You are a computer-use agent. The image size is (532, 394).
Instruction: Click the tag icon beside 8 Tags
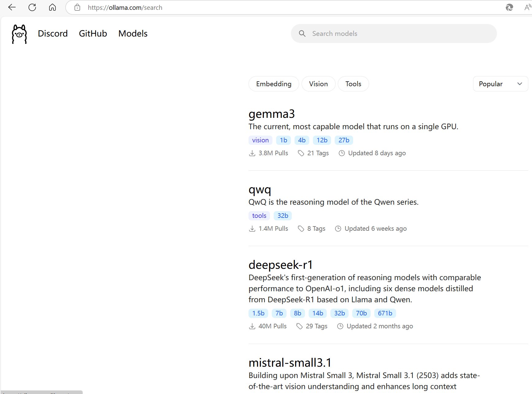pos(301,229)
